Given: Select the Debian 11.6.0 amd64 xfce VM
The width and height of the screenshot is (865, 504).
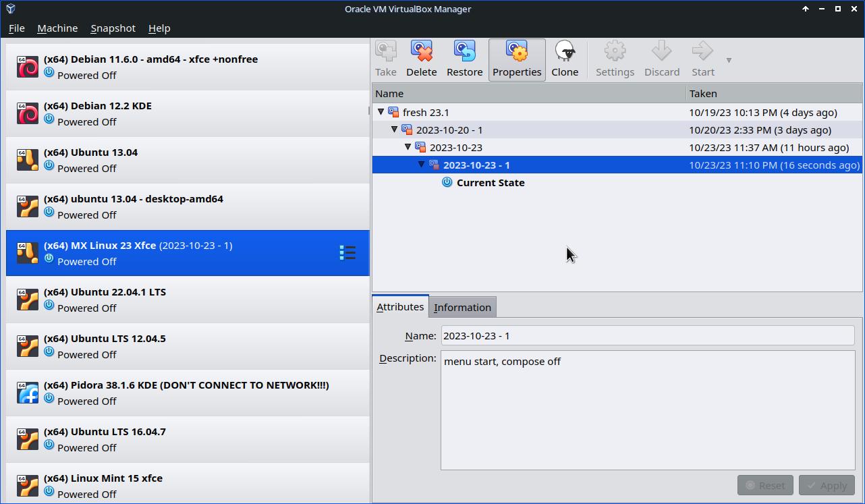Looking at the screenshot, I should 188,67.
